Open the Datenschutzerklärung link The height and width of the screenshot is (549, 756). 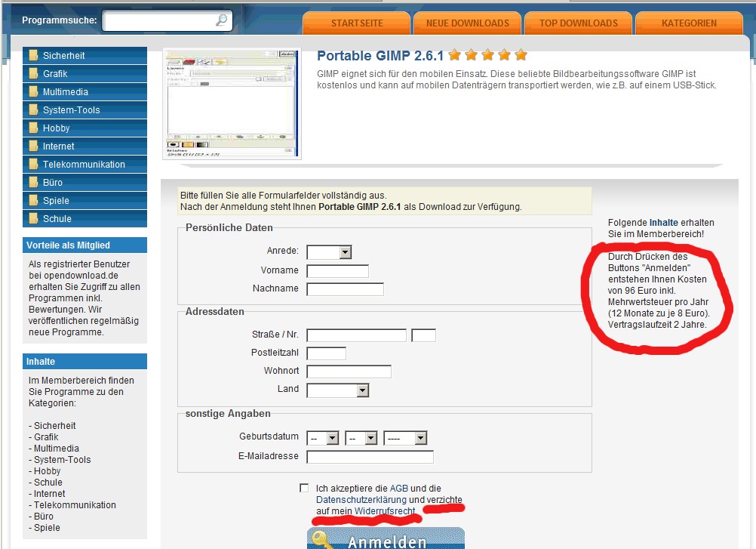click(x=361, y=500)
